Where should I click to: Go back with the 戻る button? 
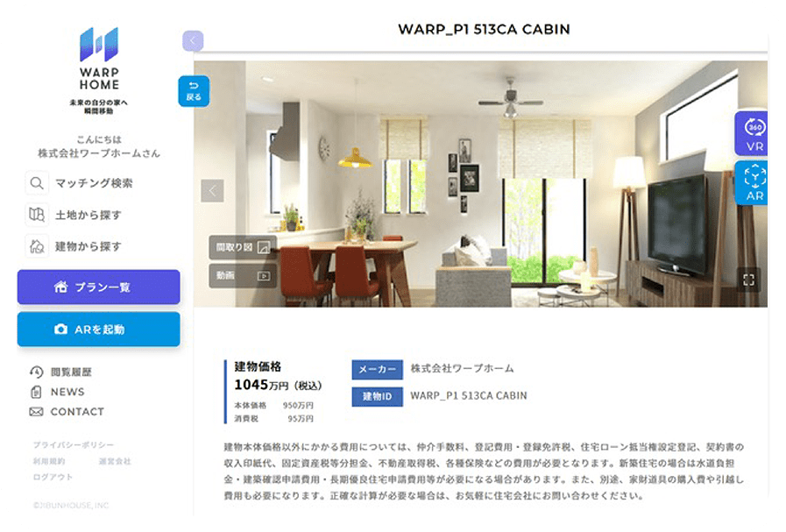pos(194,91)
